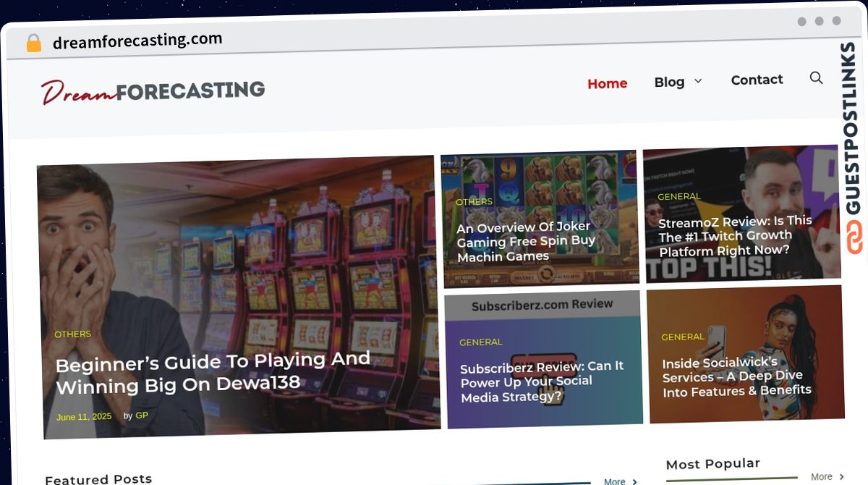Viewport: 868px width, 485px height.
Task: Click the OTHERS category on Dewa138 post
Action: (x=72, y=334)
